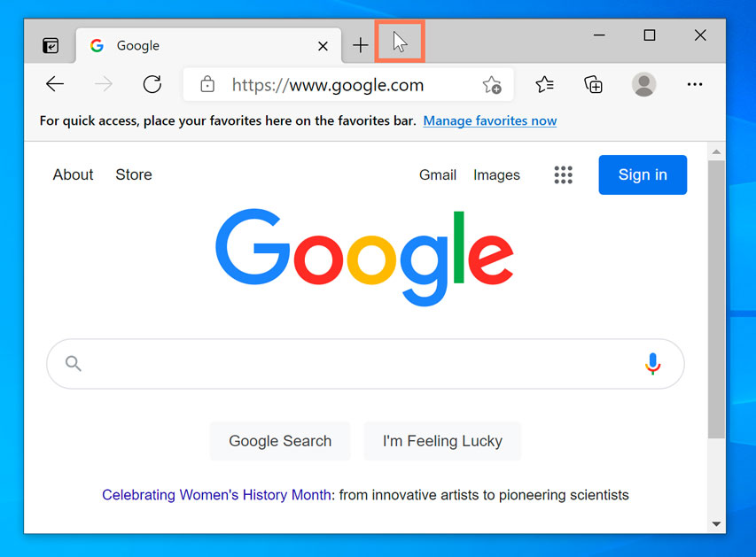Go back using the back arrow
Viewport: 756px width, 557px height.
pos(55,85)
